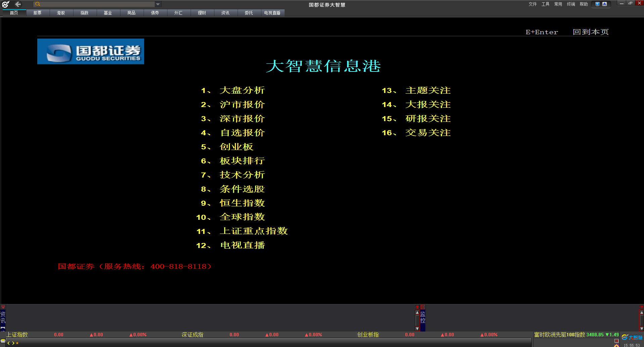
Task: Click the yellow left chevron in bottom bar
Action: coord(8,343)
